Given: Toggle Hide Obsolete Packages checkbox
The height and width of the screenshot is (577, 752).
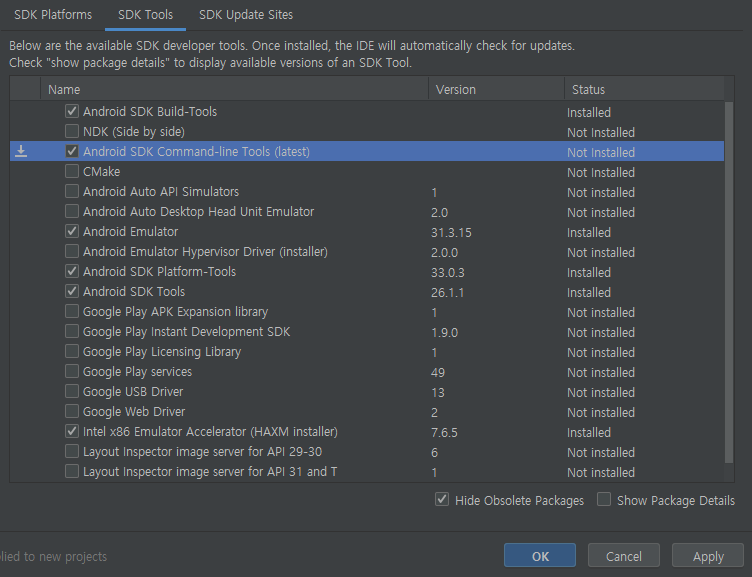Looking at the screenshot, I should 442,500.
